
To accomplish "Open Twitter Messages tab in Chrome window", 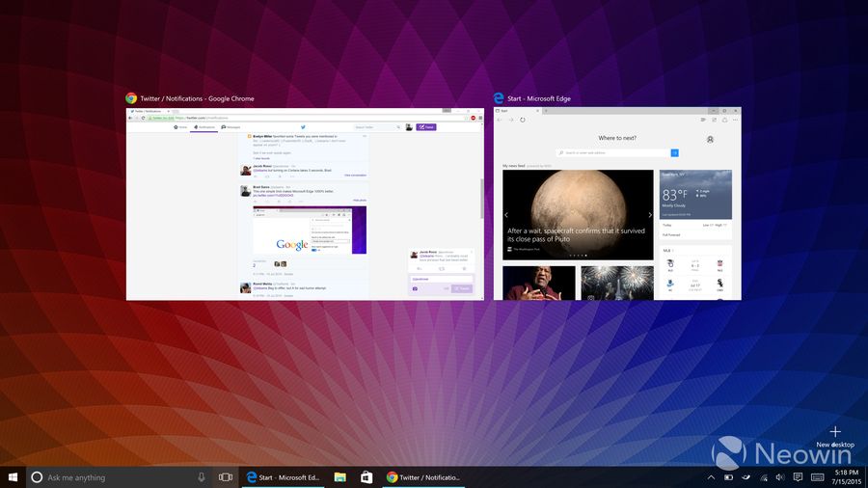I will pyautogui.click(x=231, y=127).
